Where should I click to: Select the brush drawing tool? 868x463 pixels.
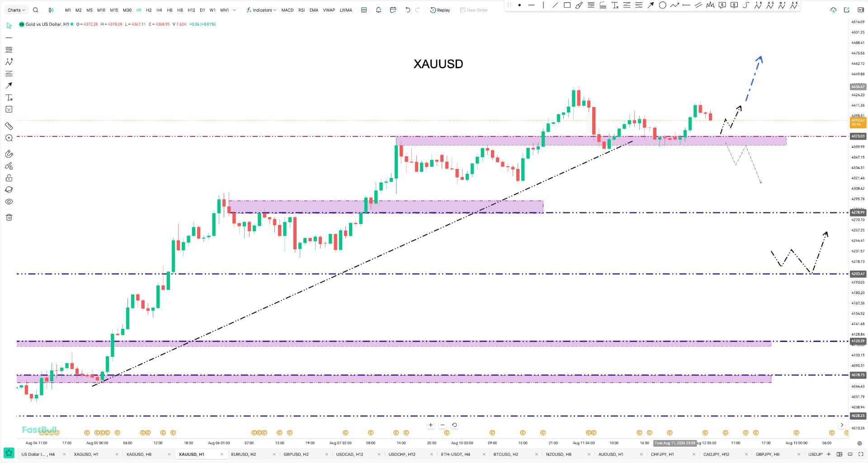pos(579,5)
